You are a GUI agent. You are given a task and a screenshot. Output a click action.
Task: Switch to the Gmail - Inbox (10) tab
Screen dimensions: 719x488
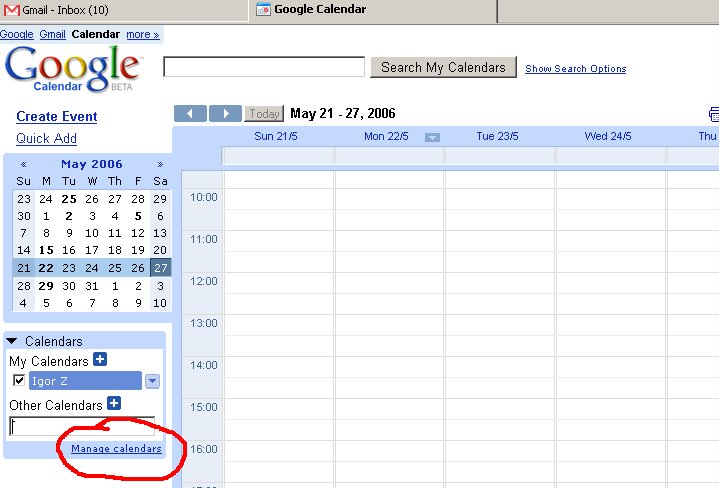pos(124,10)
